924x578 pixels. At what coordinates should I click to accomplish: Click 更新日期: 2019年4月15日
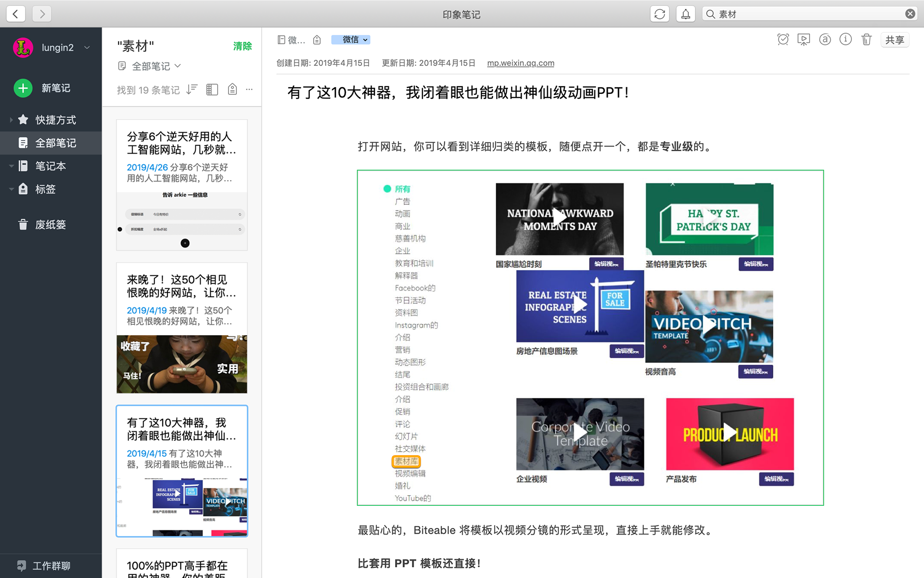(428, 63)
